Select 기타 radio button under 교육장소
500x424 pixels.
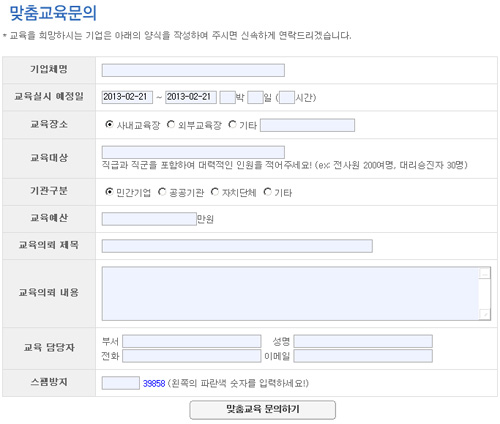pos(232,124)
